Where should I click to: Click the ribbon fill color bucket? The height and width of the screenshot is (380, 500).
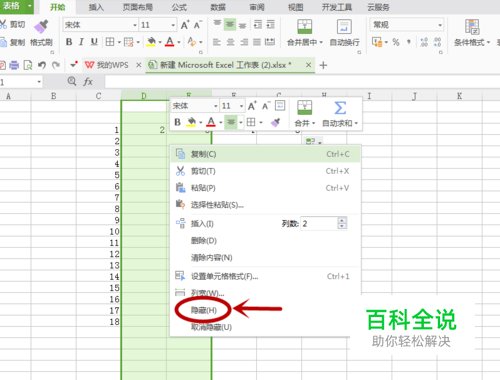click(x=151, y=42)
